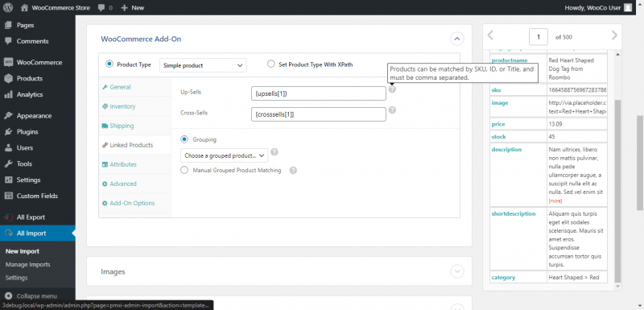Click the help icon beside Up-Sells field
The height and width of the screenshot is (310, 644).
pos(392,89)
